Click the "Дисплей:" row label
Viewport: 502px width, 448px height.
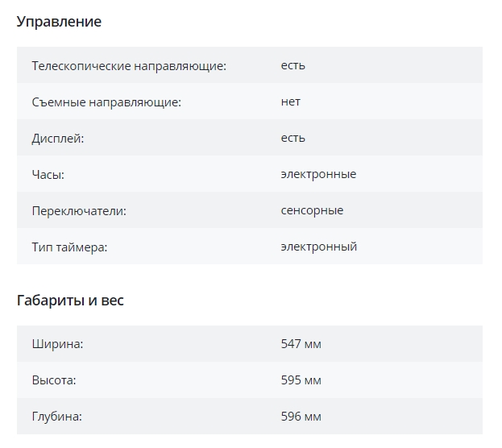[x=57, y=139]
